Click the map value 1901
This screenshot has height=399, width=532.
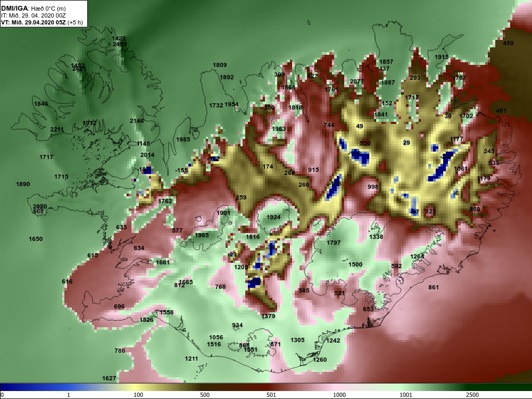(x=223, y=213)
